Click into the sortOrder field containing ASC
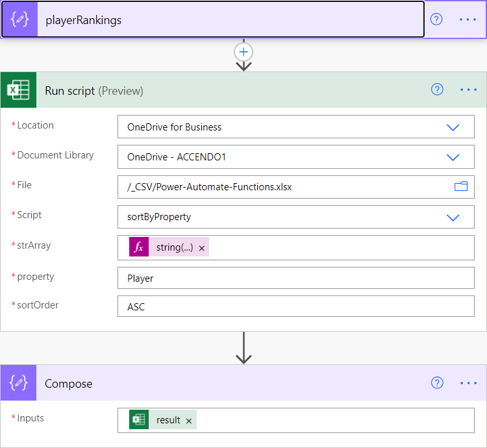This screenshot has width=487, height=448. [296, 306]
